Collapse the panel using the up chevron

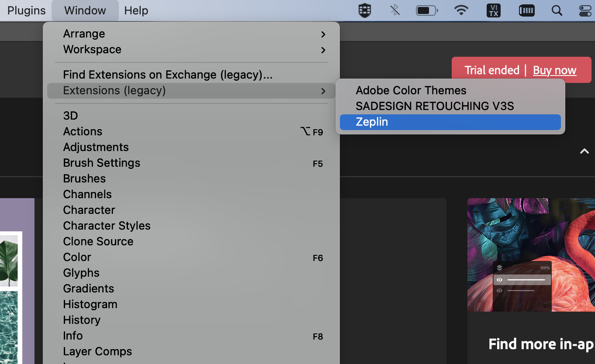point(584,151)
